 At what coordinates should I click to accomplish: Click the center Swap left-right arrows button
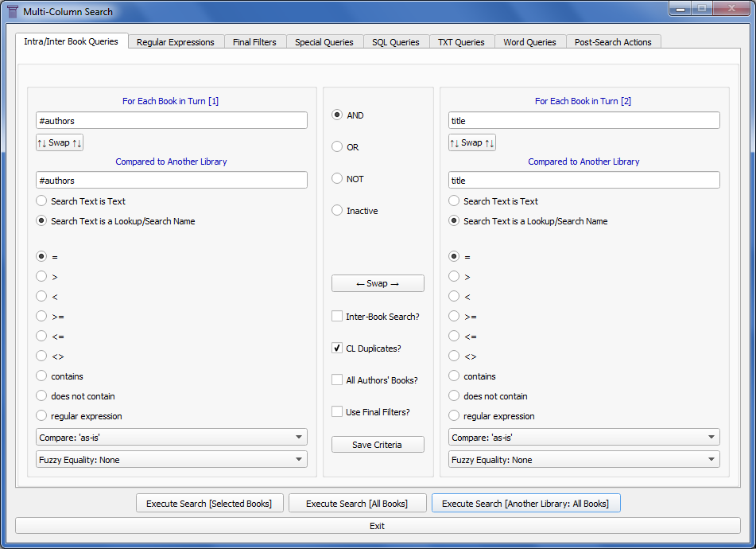point(378,284)
